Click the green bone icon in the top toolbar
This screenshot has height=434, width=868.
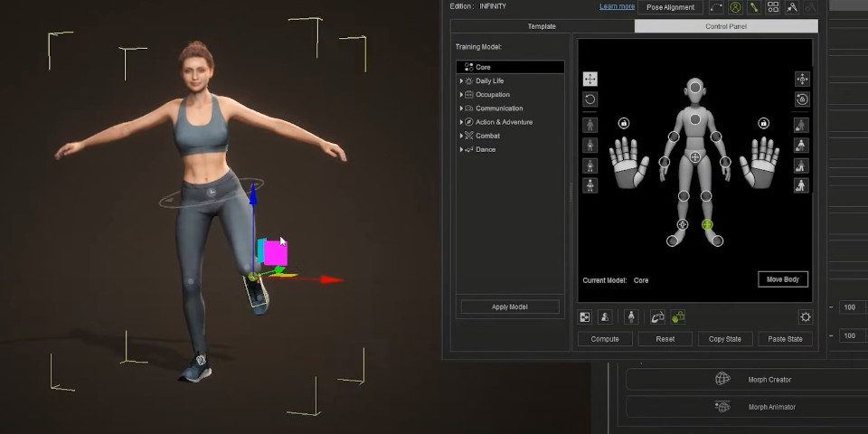[x=754, y=7]
